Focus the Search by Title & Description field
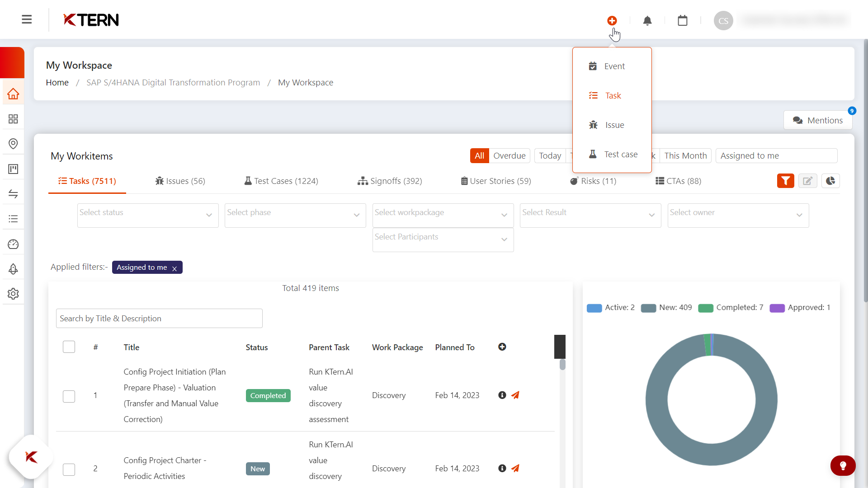This screenshot has height=488, width=868. 159,319
